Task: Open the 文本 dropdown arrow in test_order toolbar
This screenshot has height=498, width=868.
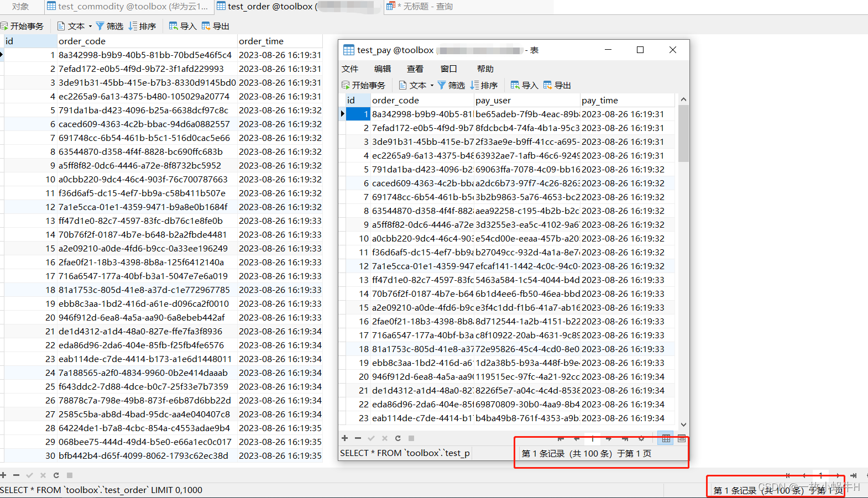Action: pos(90,26)
